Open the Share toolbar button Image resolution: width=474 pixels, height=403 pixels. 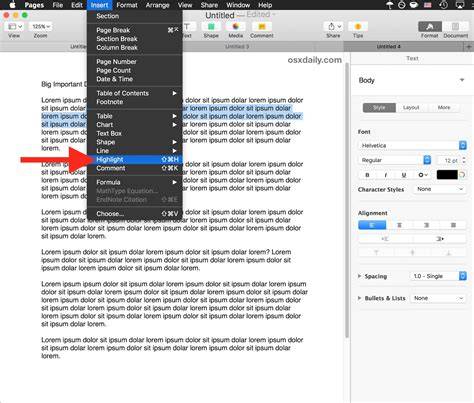(334, 27)
